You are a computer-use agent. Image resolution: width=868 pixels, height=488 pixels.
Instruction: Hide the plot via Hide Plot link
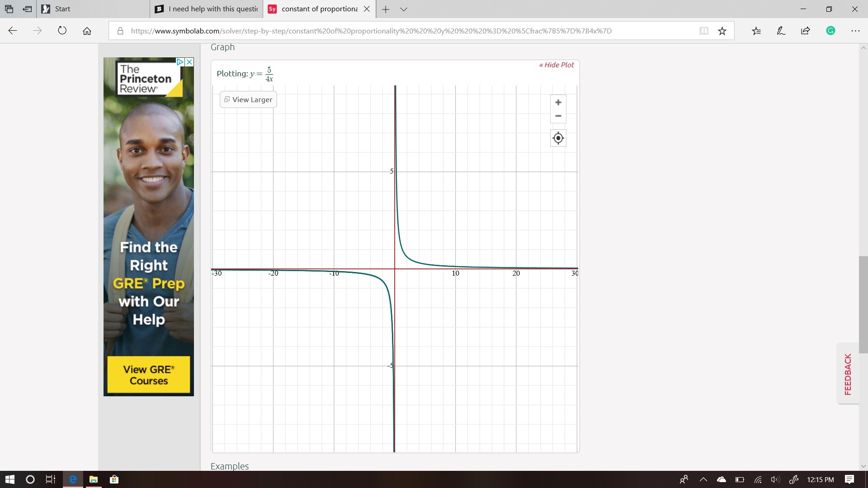tap(556, 65)
